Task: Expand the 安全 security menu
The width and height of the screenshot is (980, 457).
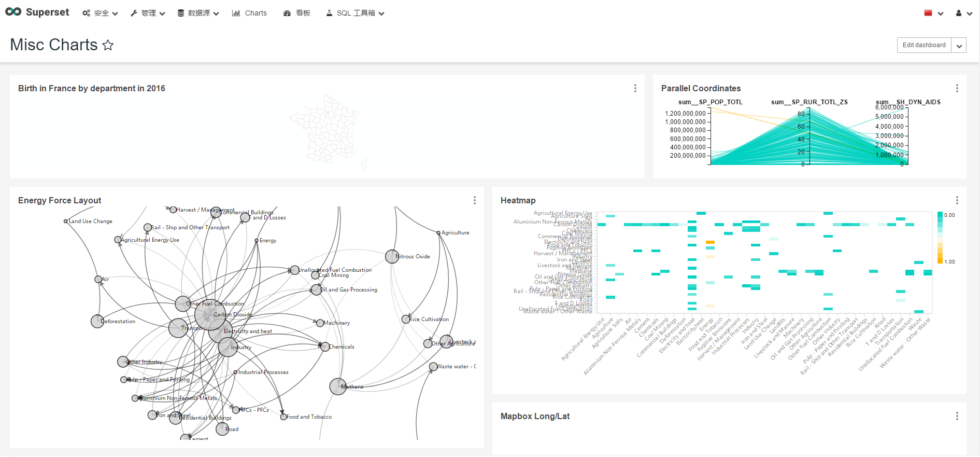Action: point(101,13)
